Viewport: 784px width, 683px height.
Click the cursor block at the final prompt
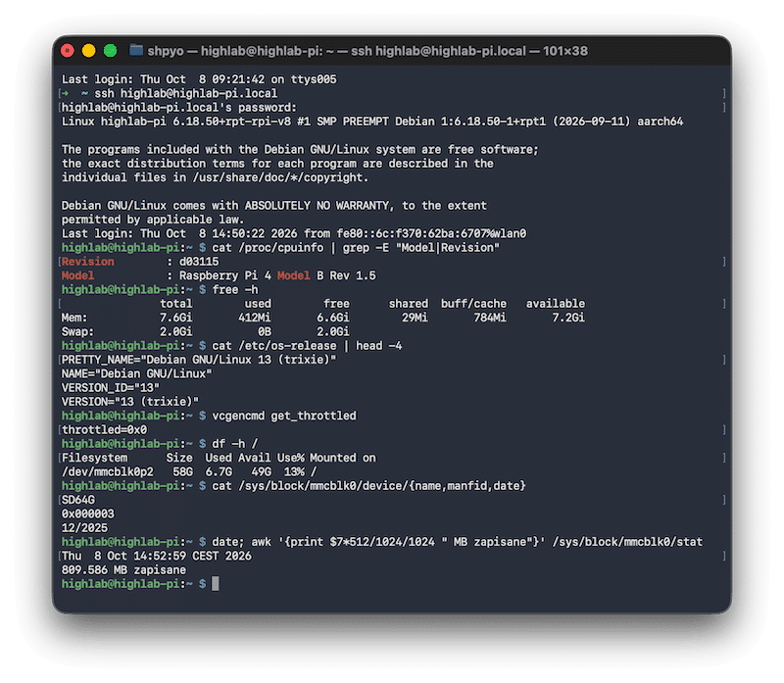pos(215,583)
